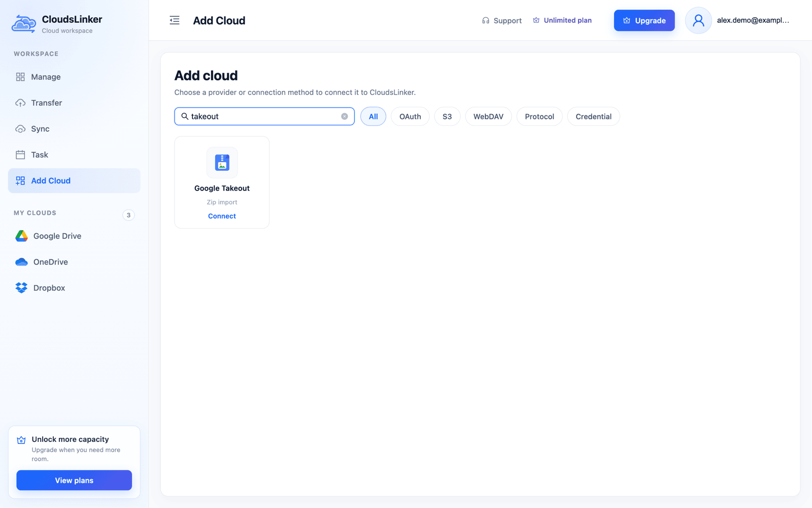Click the Google Takeout zip icon
The width and height of the screenshot is (812, 508).
pyautogui.click(x=222, y=163)
